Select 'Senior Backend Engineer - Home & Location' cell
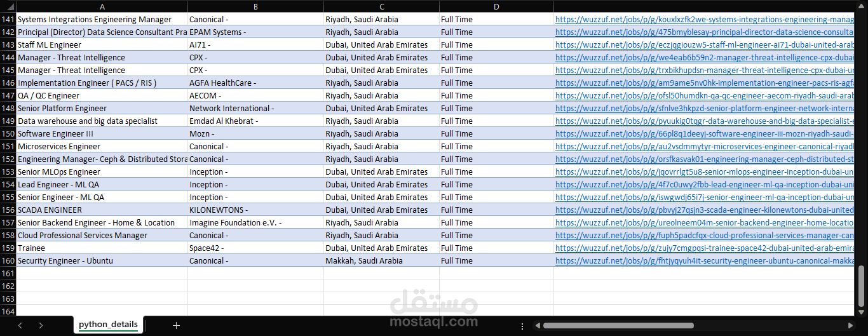Screen dimensions: 868x336 tap(102, 222)
